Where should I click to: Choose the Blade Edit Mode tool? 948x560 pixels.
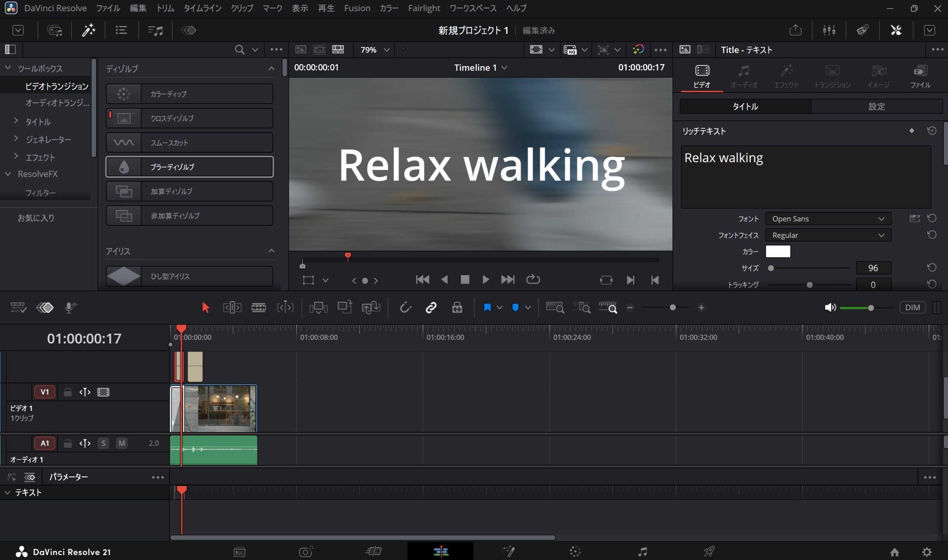tap(258, 308)
